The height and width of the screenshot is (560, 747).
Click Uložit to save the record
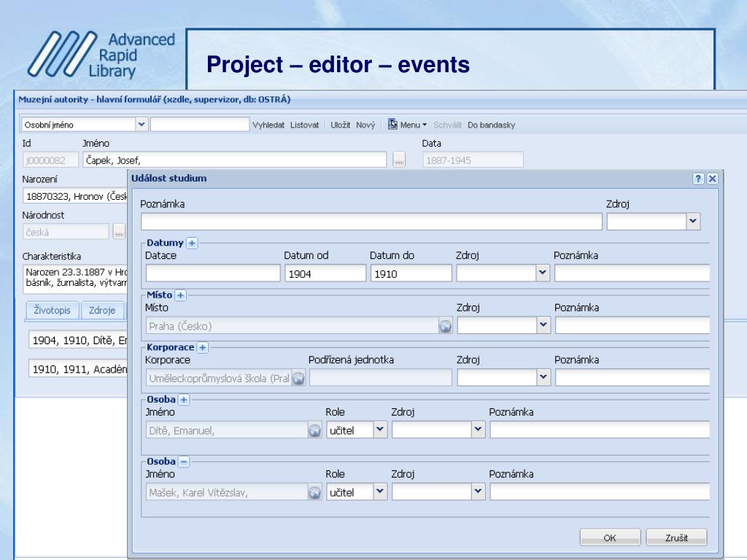340,125
